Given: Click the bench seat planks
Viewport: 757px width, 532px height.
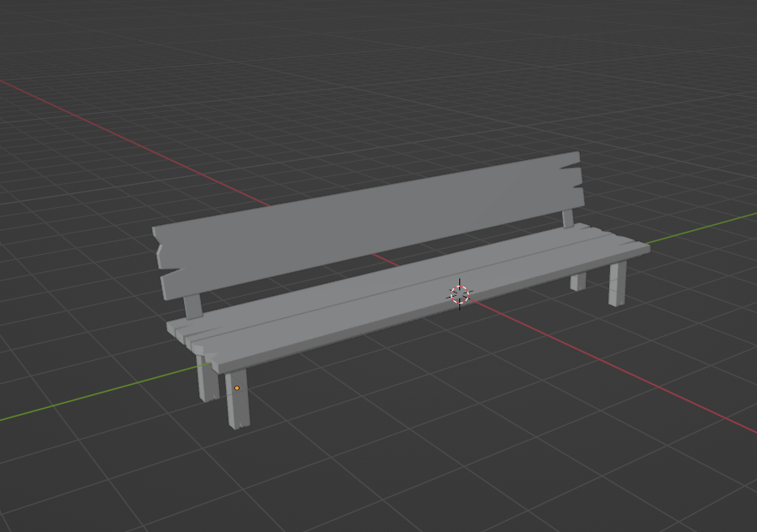Looking at the screenshot, I should click(x=408, y=299).
